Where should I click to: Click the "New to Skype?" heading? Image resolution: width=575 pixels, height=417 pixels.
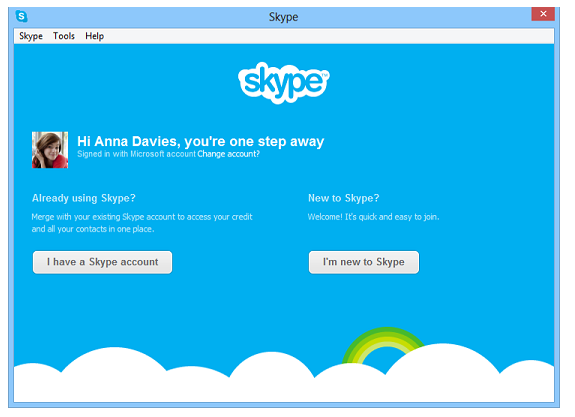344,198
